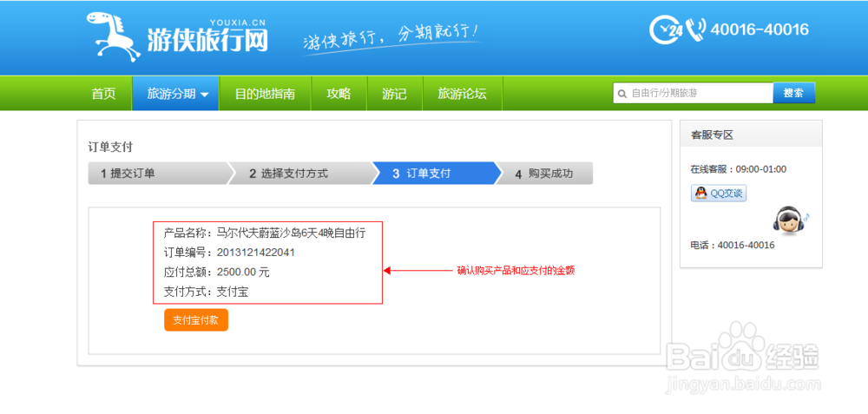
Task: Click the search magnifier icon
Action: (622, 94)
